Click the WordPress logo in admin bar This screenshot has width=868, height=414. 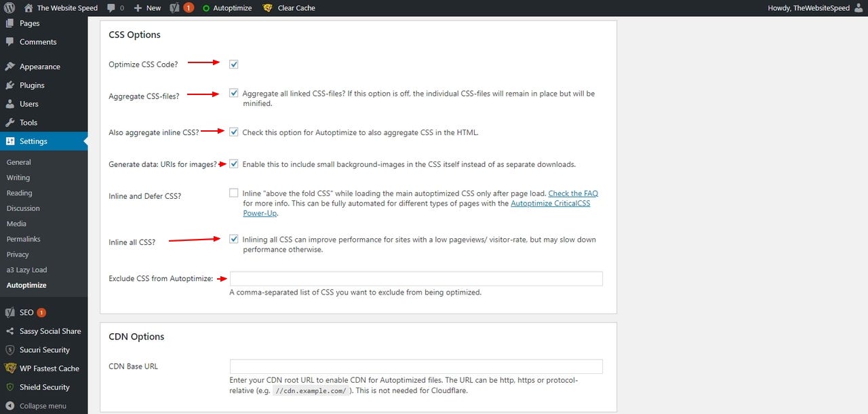pos(9,8)
